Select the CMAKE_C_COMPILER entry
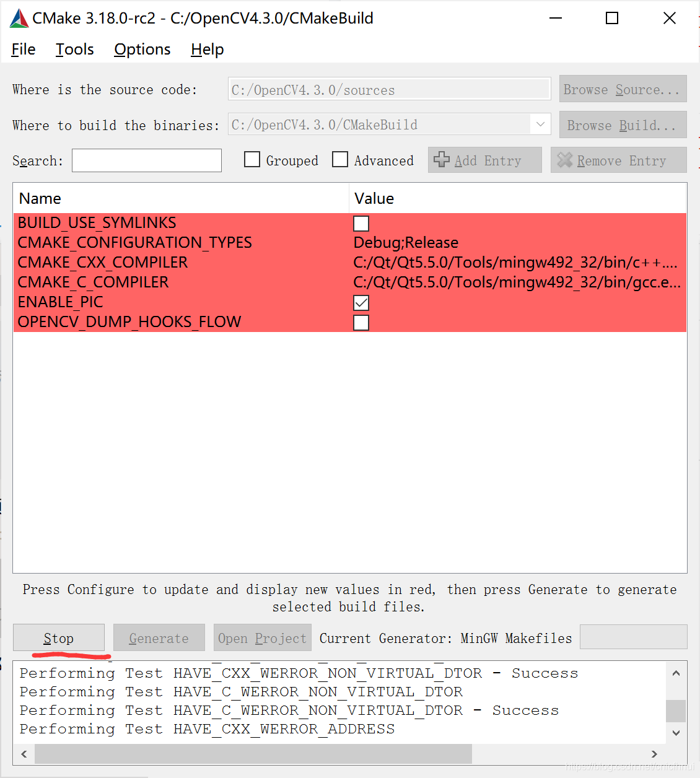The image size is (700, 778). (94, 282)
